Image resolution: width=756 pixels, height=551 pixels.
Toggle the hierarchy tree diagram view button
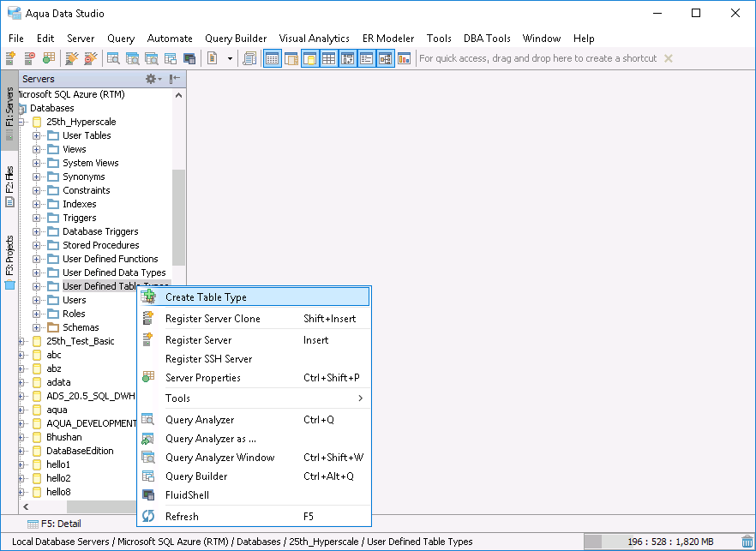tap(385, 58)
